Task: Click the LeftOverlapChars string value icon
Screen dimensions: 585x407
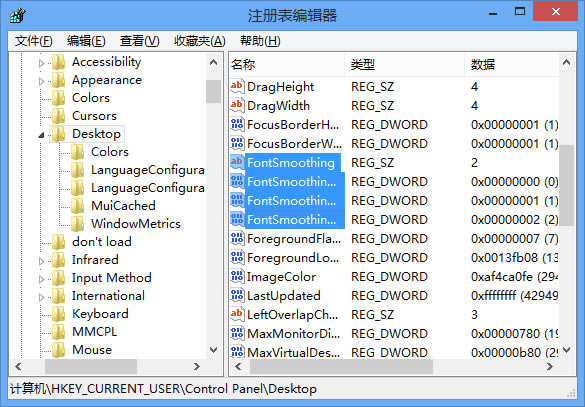Action: [237, 314]
